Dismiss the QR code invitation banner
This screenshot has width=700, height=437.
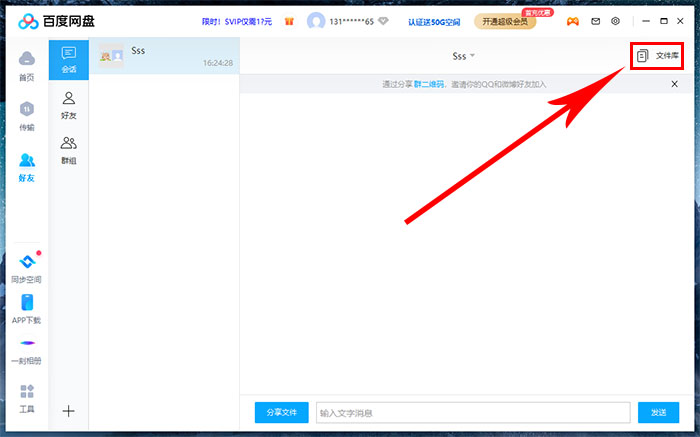coord(675,84)
